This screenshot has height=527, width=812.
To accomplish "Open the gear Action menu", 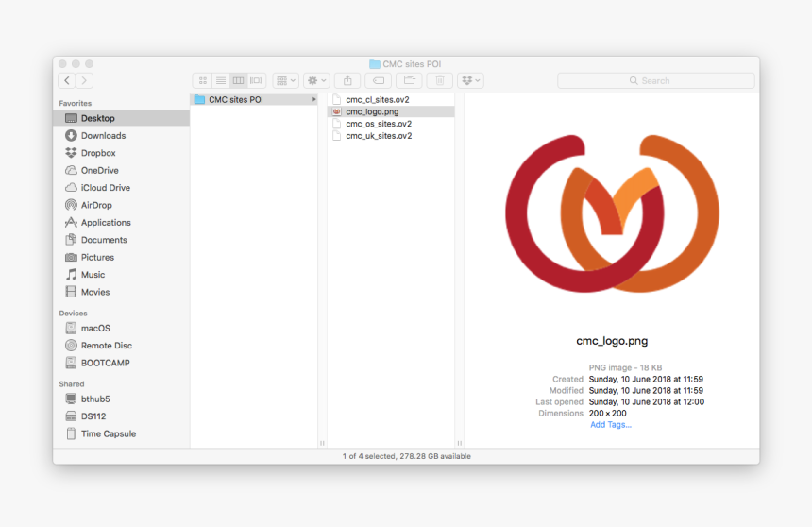I will pos(316,80).
